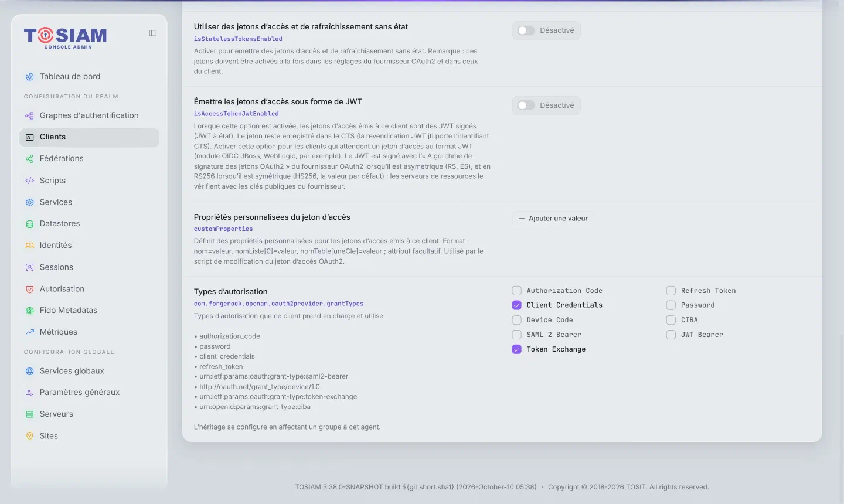Select the Serveurs sidebar entry
Screen dimensions: 844x504
pos(89,414)
